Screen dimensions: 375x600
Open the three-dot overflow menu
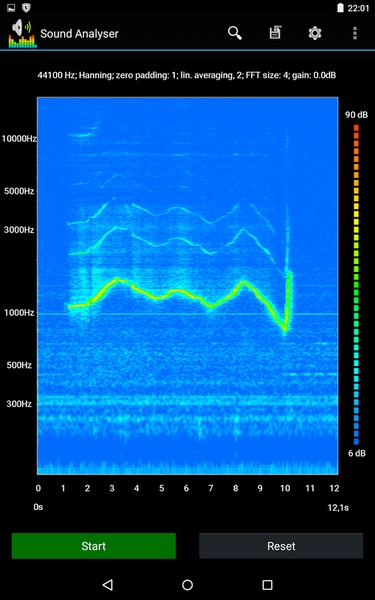[x=355, y=33]
